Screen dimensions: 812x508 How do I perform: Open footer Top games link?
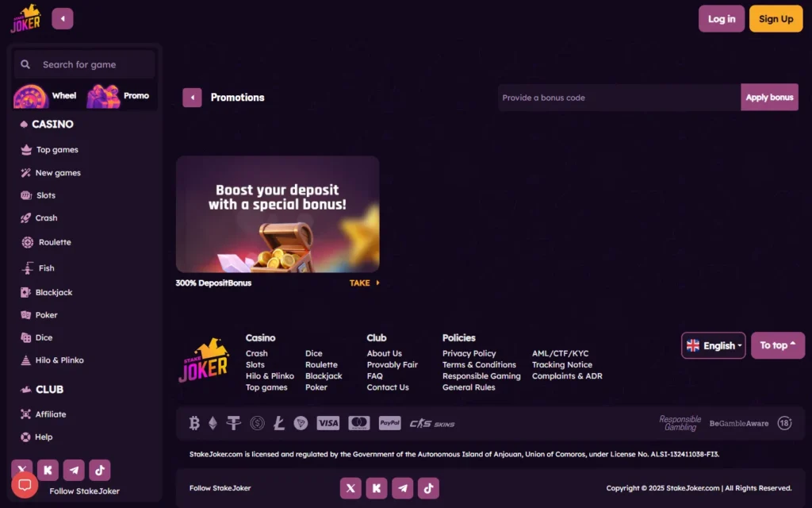pyautogui.click(x=266, y=387)
